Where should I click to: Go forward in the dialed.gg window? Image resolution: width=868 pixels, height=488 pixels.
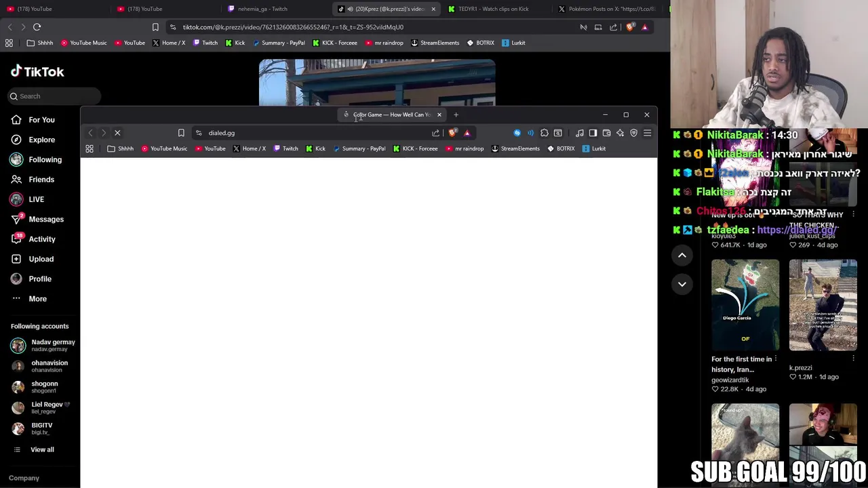[x=103, y=133]
